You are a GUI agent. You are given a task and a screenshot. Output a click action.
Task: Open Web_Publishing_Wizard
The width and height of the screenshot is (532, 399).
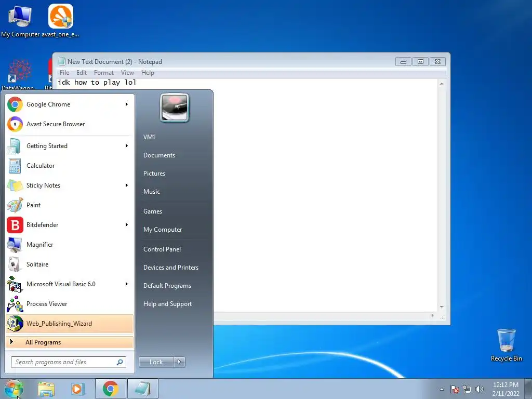click(70, 323)
